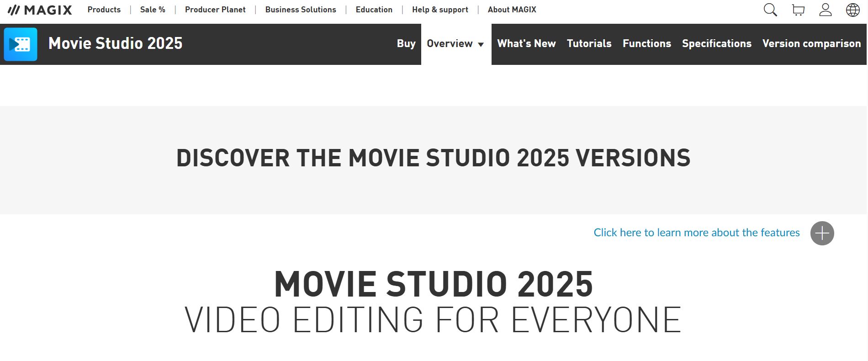
Task: Open Producer Planet menu item
Action: [x=215, y=10]
